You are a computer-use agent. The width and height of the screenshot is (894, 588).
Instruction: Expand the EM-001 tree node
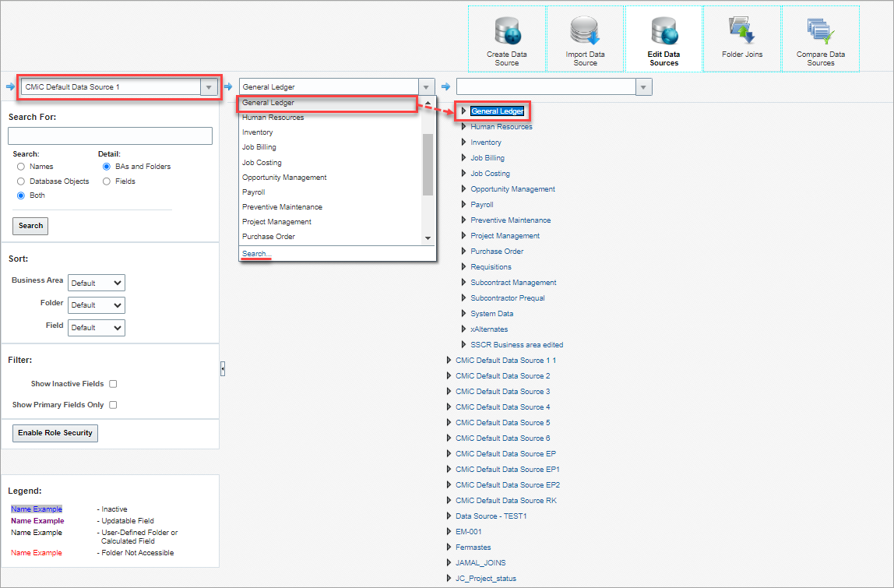[x=449, y=532]
